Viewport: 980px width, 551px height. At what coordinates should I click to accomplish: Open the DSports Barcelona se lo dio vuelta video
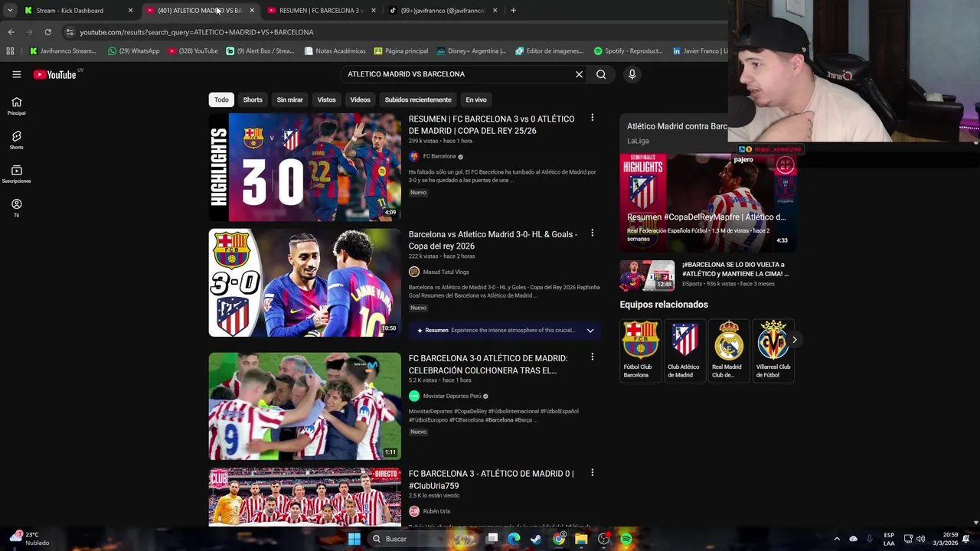tap(708, 275)
